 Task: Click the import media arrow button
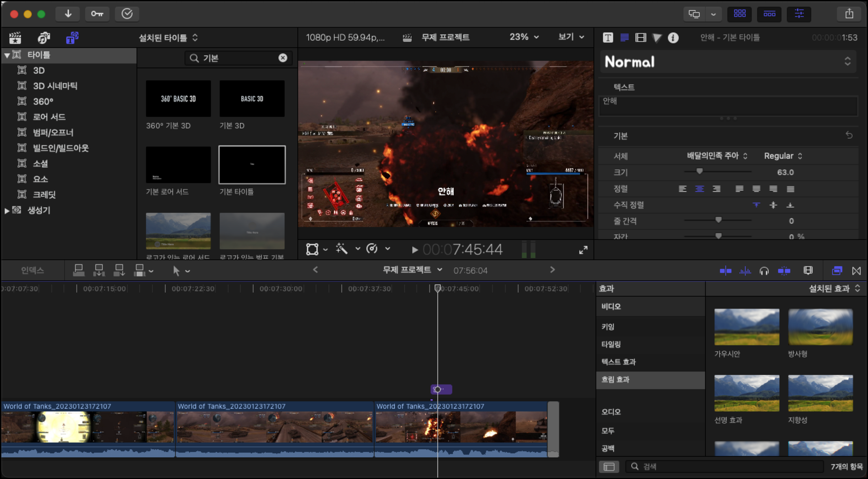tap(68, 14)
